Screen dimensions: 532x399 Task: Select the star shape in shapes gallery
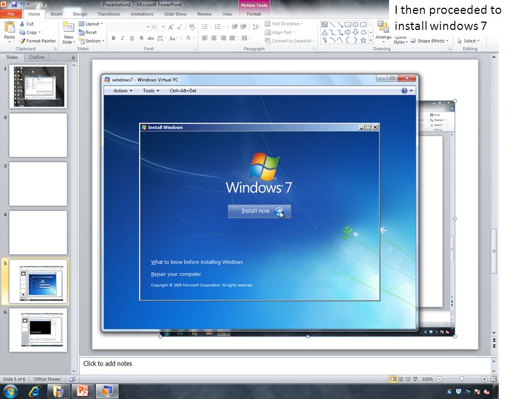point(364,40)
